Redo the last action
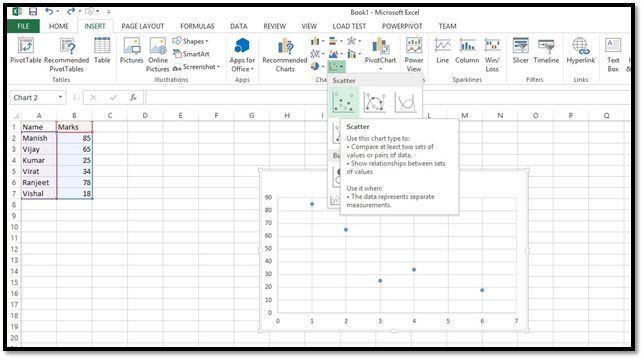This screenshot has height=360, width=644. (x=71, y=12)
